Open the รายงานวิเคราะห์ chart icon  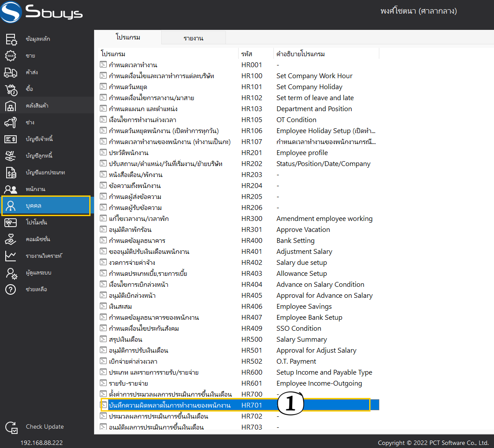pyautogui.click(x=11, y=256)
